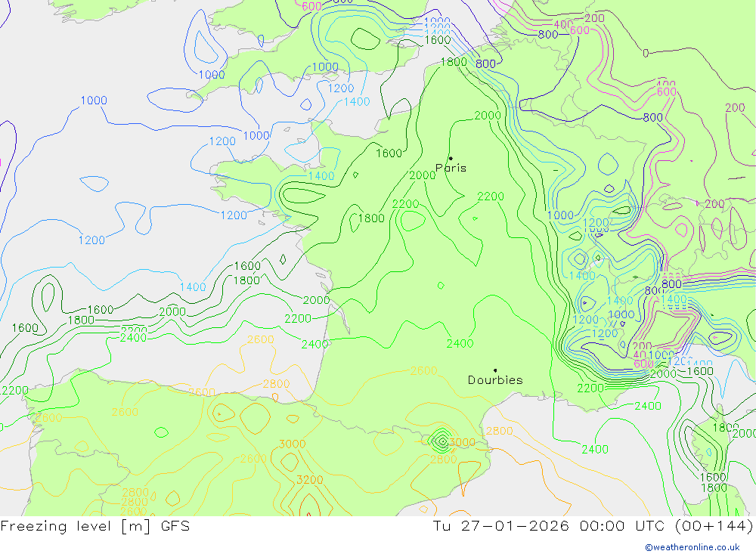The width and height of the screenshot is (756, 554).
Task: Click the black dot marking Paris
Action: [x=451, y=158]
